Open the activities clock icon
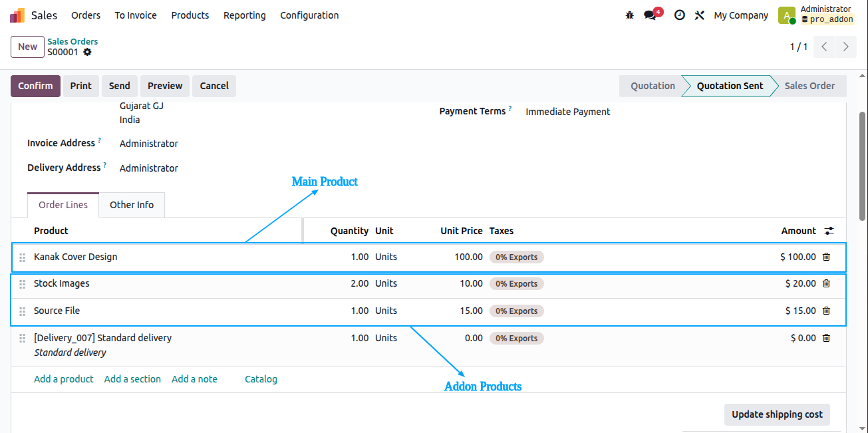This screenshot has width=868, height=433. (679, 15)
